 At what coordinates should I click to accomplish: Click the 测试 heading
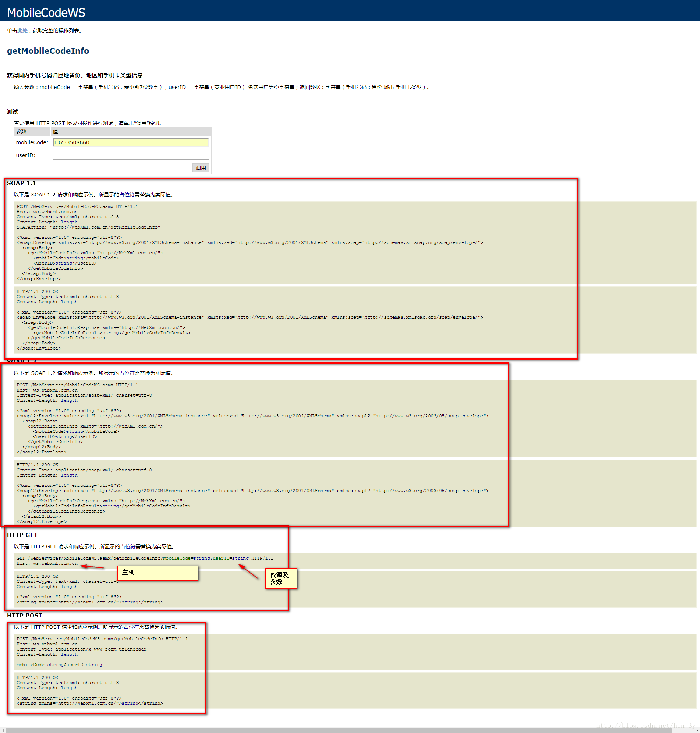coord(12,111)
